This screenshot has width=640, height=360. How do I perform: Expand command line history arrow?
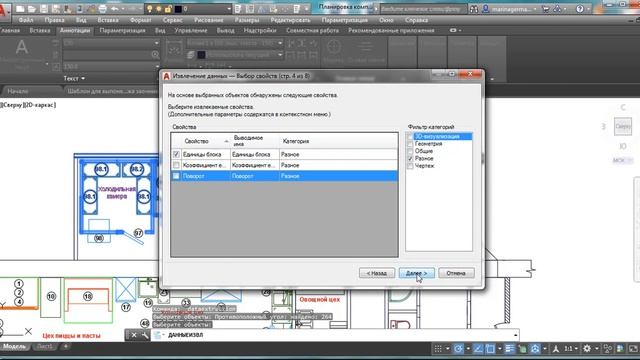(x=516, y=335)
